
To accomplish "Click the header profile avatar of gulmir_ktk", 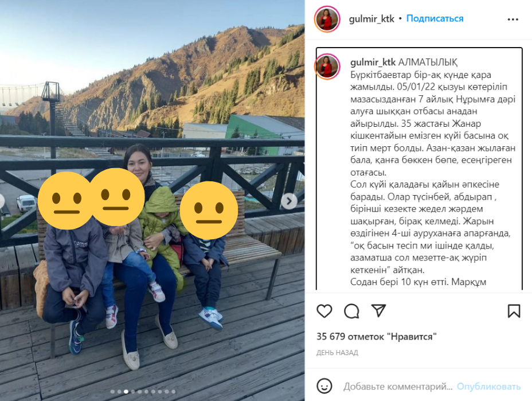I will point(327,19).
